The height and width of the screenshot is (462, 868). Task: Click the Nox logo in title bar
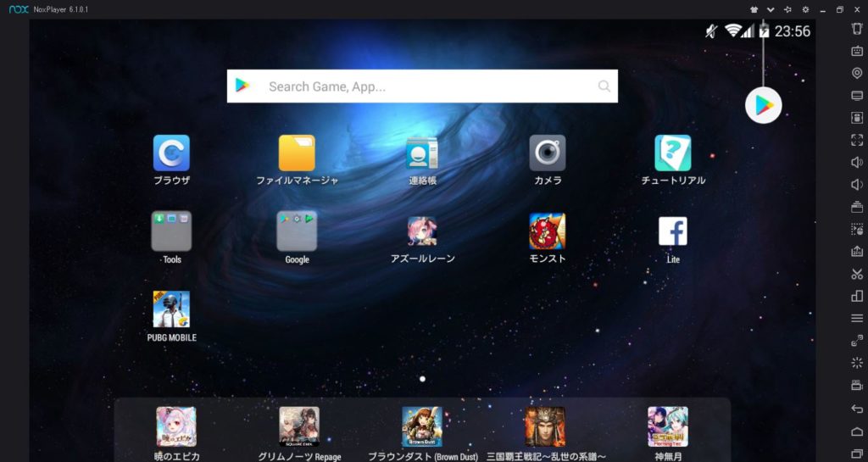click(19, 9)
